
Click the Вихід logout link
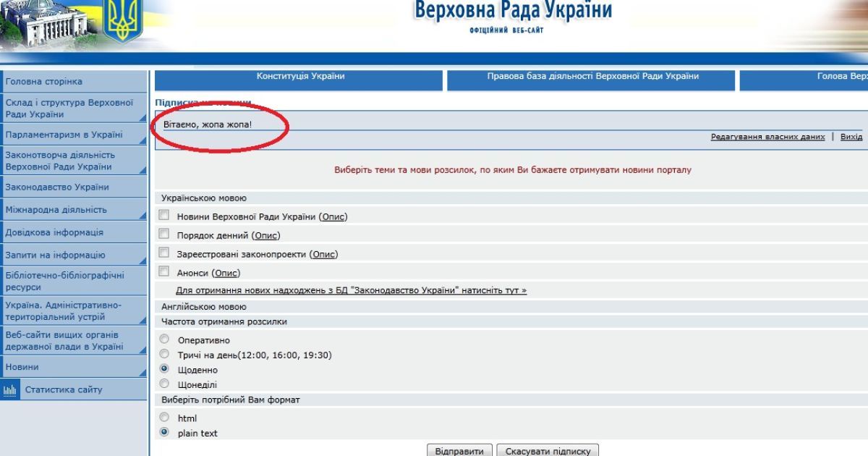coord(851,136)
